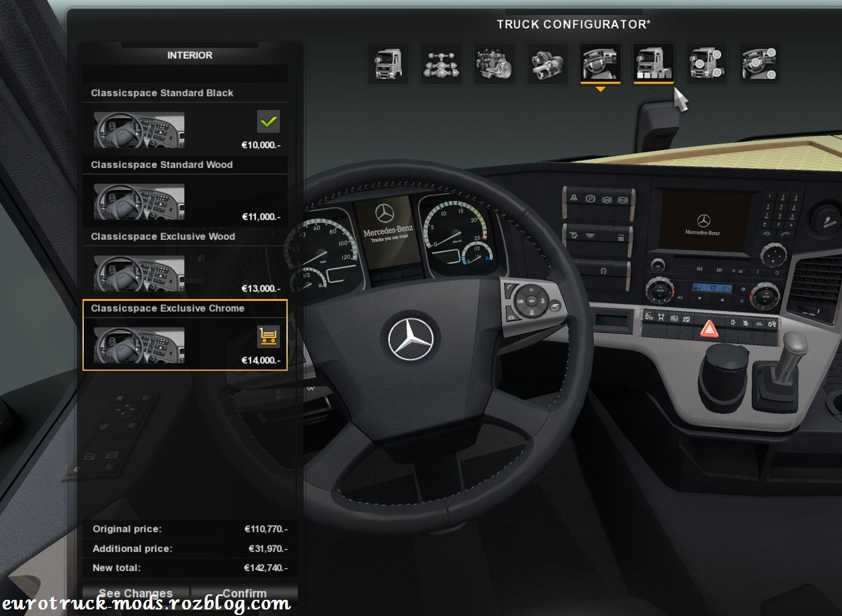
Task: Click the Classicspace Exclusive Wood label
Action: click(163, 236)
